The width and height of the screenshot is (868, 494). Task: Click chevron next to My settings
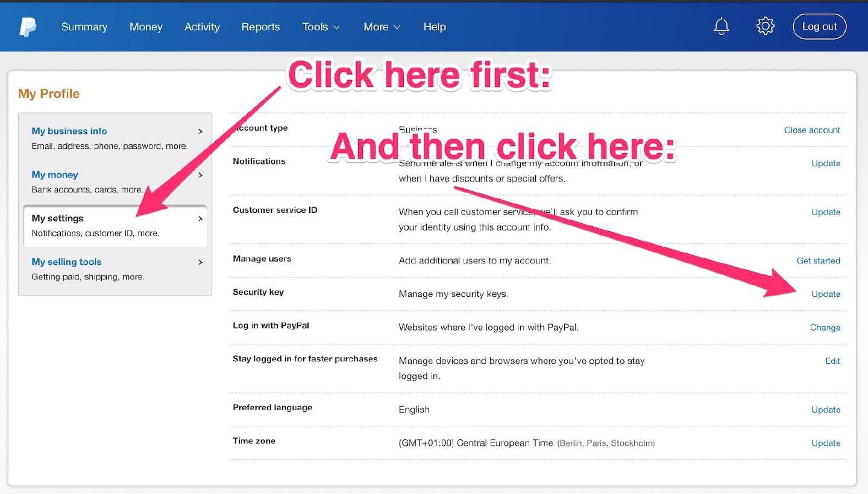pyautogui.click(x=201, y=218)
